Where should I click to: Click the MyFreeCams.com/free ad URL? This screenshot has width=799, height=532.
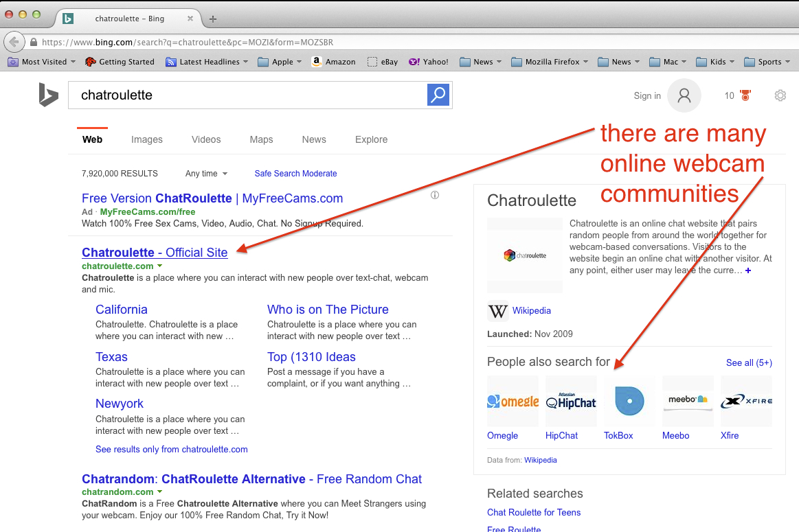[147, 212]
